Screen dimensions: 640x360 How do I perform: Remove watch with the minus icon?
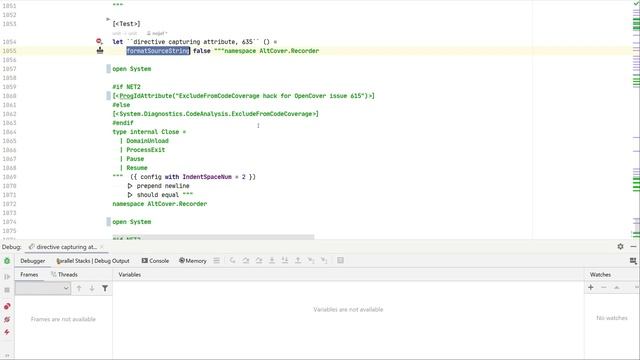point(604,288)
